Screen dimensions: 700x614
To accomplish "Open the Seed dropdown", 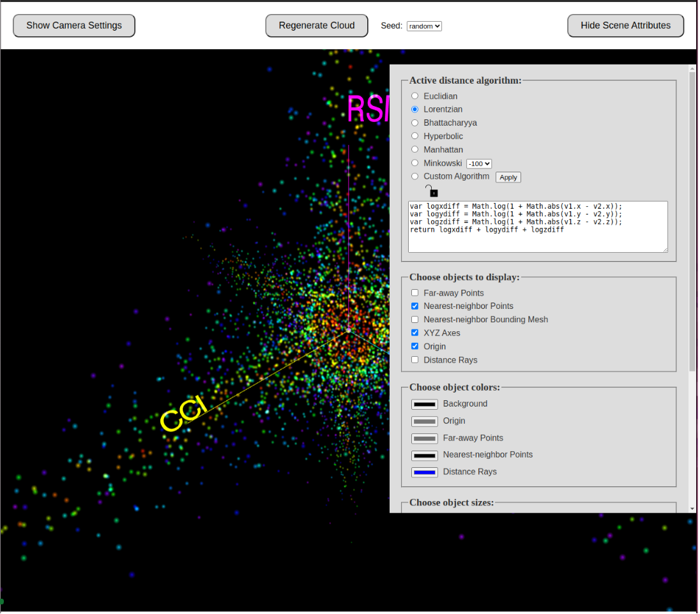I will (x=424, y=26).
